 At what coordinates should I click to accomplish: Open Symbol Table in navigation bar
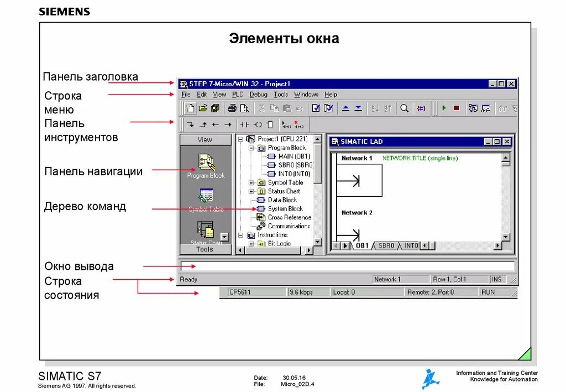pos(206,200)
